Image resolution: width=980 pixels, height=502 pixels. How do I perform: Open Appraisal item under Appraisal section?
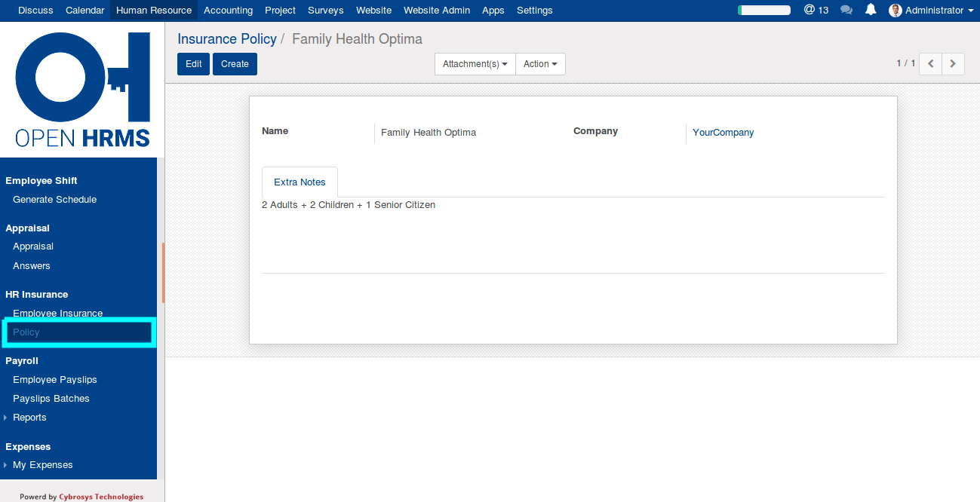pyautogui.click(x=33, y=246)
